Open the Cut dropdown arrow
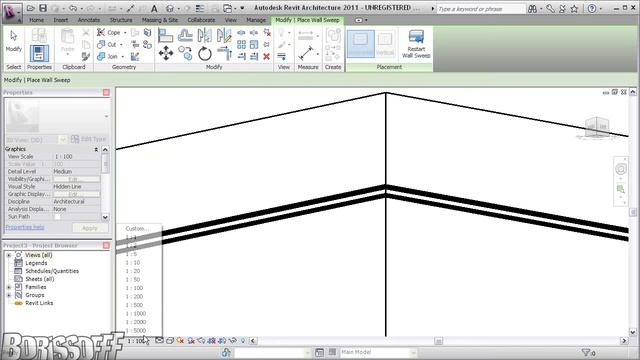 tap(121, 44)
